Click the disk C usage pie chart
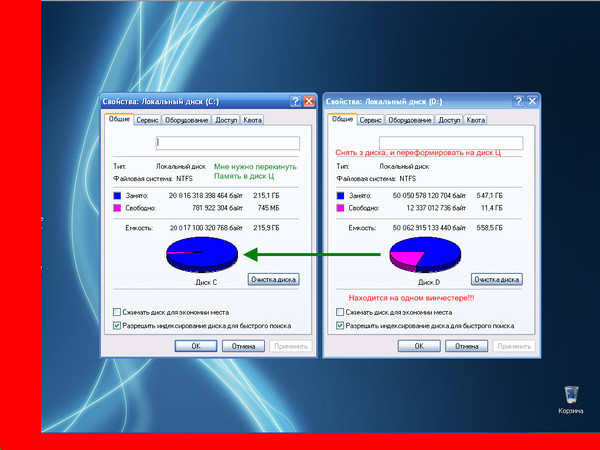The height and width of the screenshot is (450, 600). 202,254
